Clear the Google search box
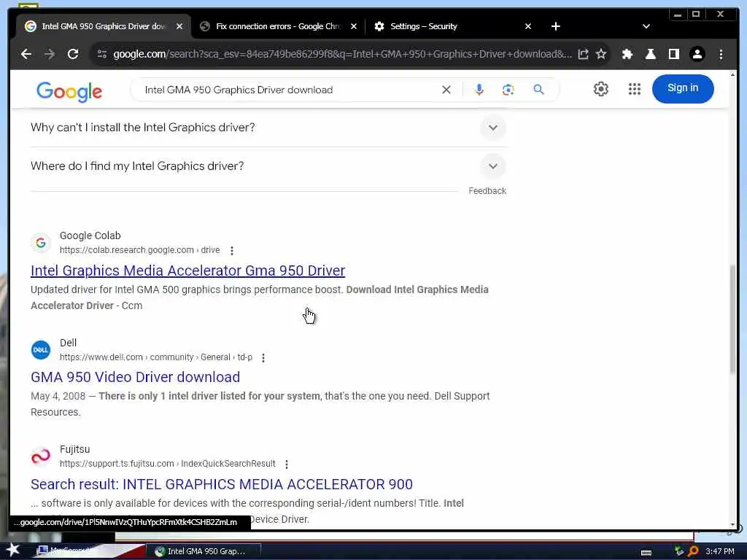This screenshot has width=747, height=560. (x=446, y=90)
